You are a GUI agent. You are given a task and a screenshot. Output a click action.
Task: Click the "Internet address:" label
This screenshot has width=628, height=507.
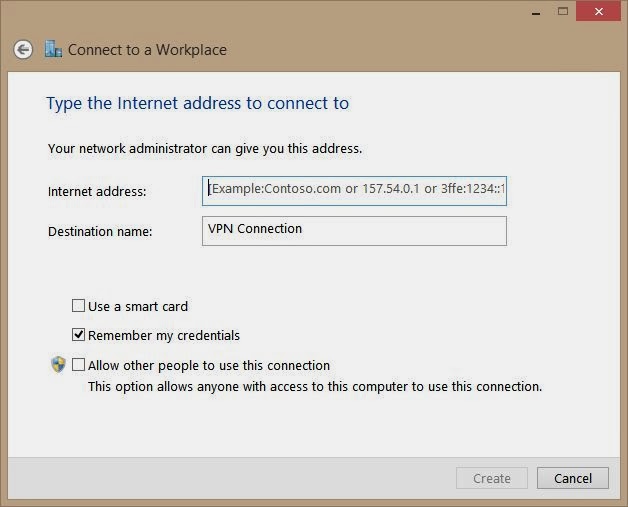pyautogui.click(x=97, y=191)
